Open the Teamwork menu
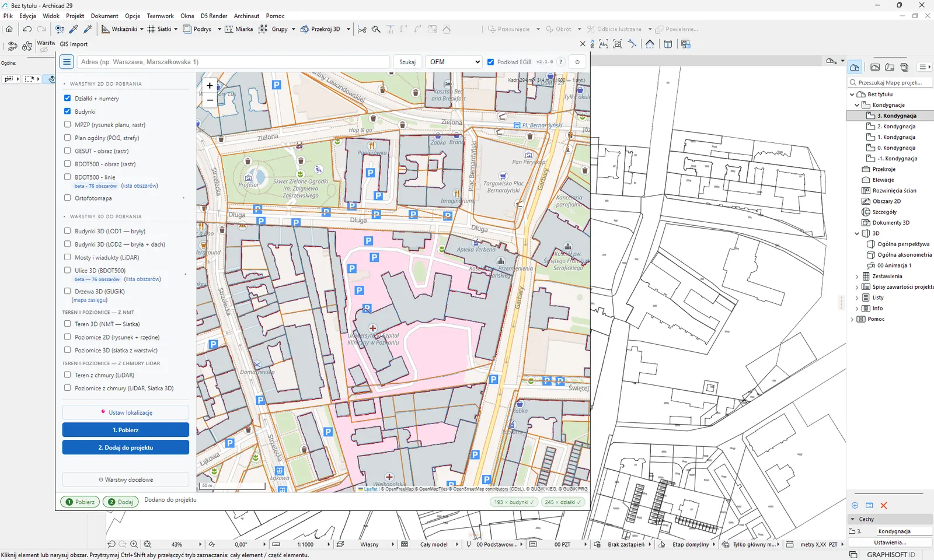Viewport: 934px width, 560px height. point(160,16)
